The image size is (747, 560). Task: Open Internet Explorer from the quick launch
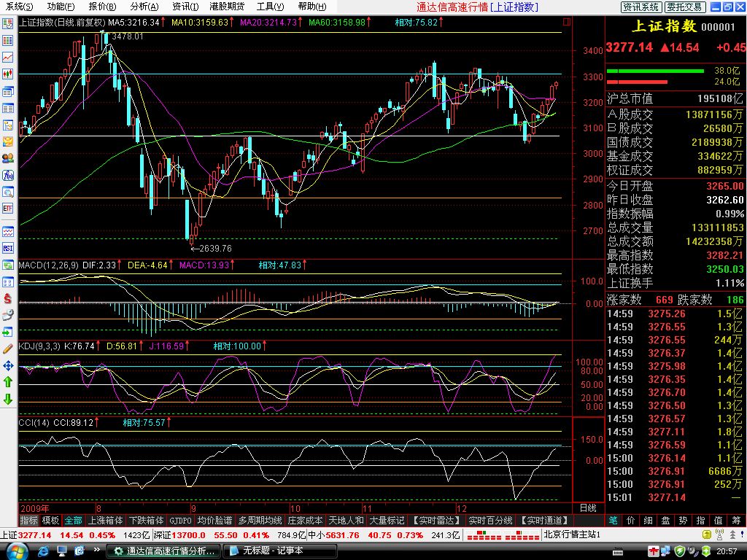[43, 551]
